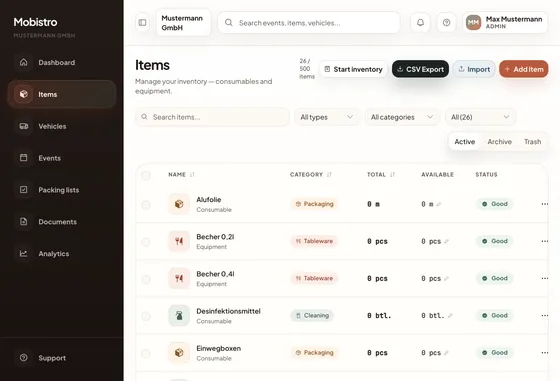Open more options for Alufolie
Image resolution: width=560 pixels, height=381 pixels.
[544, 204]
